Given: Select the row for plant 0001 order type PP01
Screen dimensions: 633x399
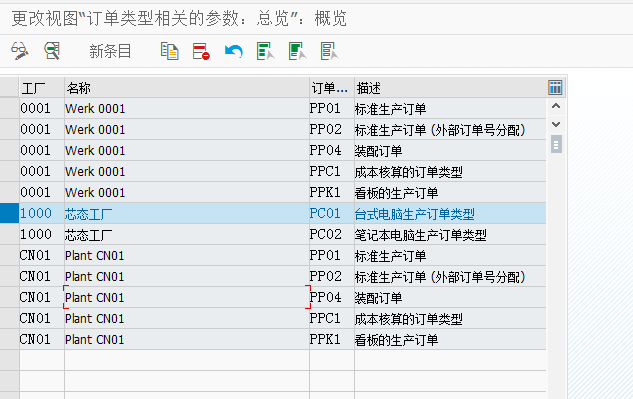Looking at the screenshot, I should pos(9,108).
